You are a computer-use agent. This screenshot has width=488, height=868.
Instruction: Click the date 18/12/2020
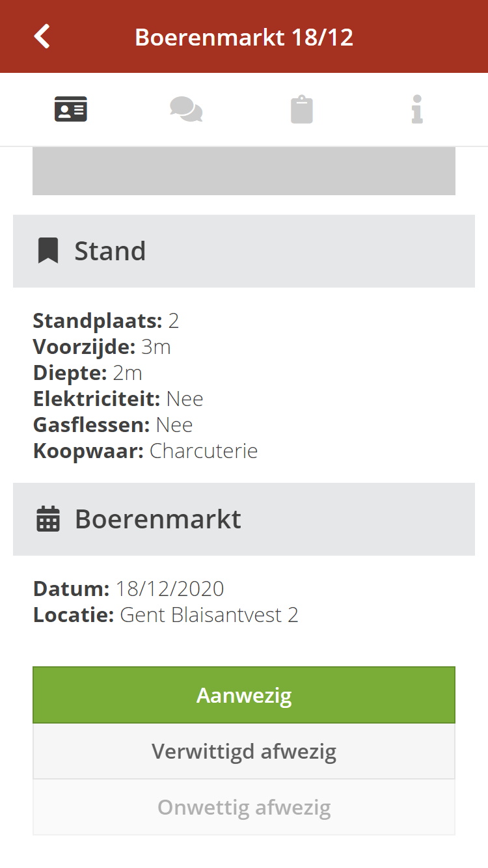tap(170, 589)
